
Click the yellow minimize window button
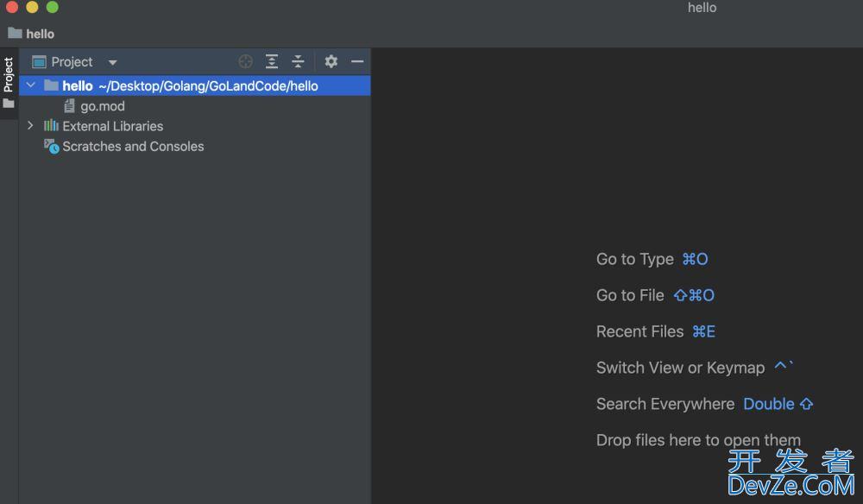tap(32, 7)
